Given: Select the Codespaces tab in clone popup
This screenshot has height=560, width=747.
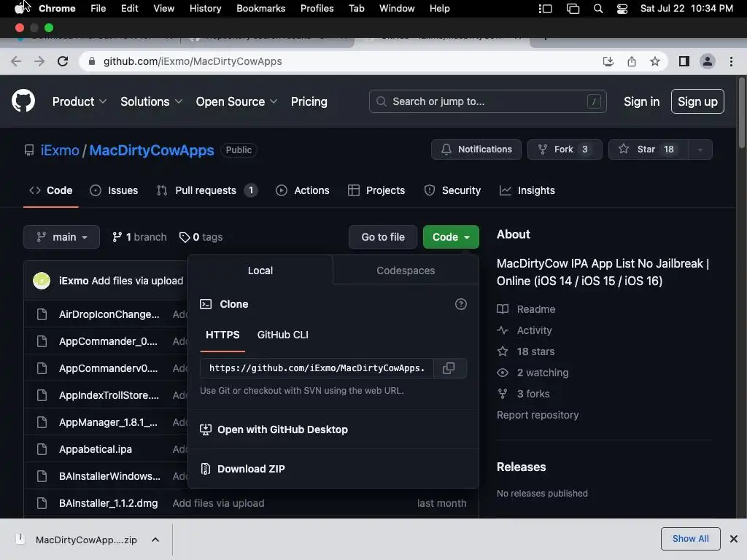Looking at the screenshot, I should 406,271.
